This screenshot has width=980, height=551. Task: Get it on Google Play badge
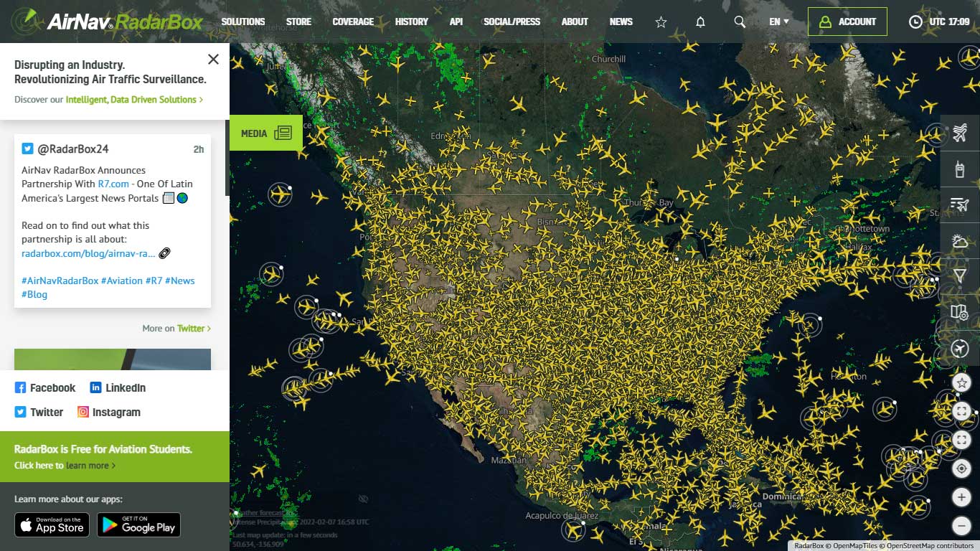coord(138,524)
